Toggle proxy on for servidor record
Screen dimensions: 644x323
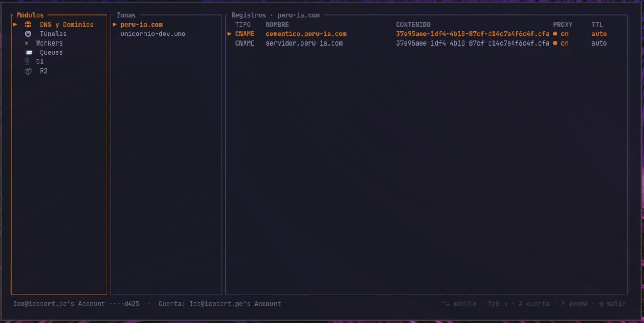(x=561, y=43)
